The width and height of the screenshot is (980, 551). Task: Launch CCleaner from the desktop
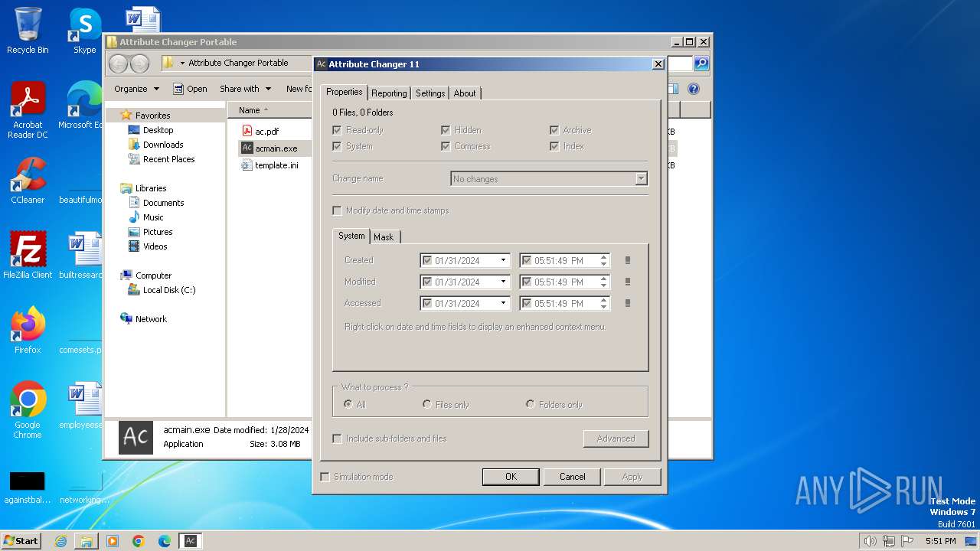[x=28, y=181]
